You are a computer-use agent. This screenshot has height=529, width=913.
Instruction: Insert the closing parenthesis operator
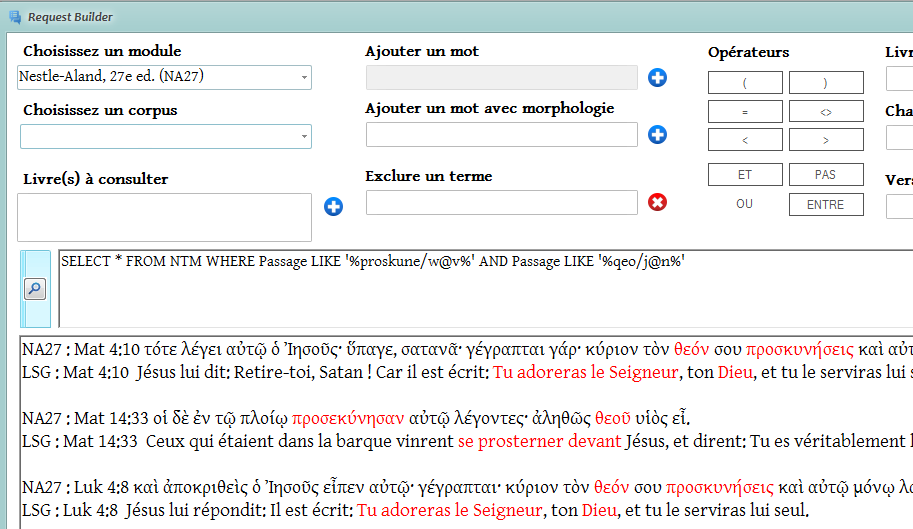(825, 83)
